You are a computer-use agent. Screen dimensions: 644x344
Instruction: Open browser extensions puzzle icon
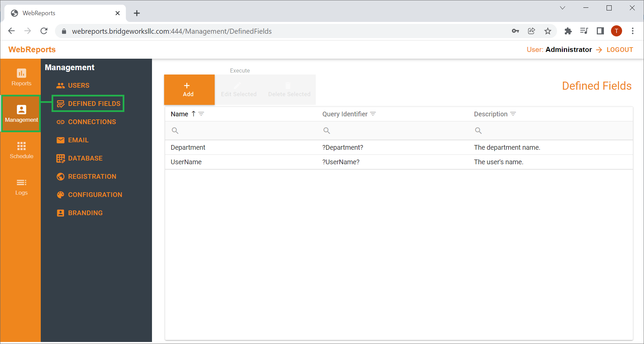(x=568, y=31)
